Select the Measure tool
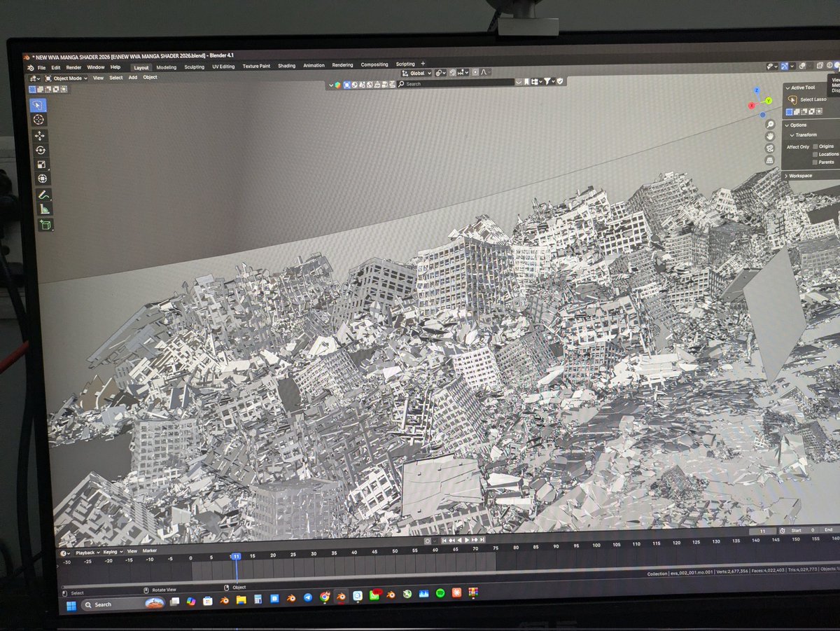 44,209
